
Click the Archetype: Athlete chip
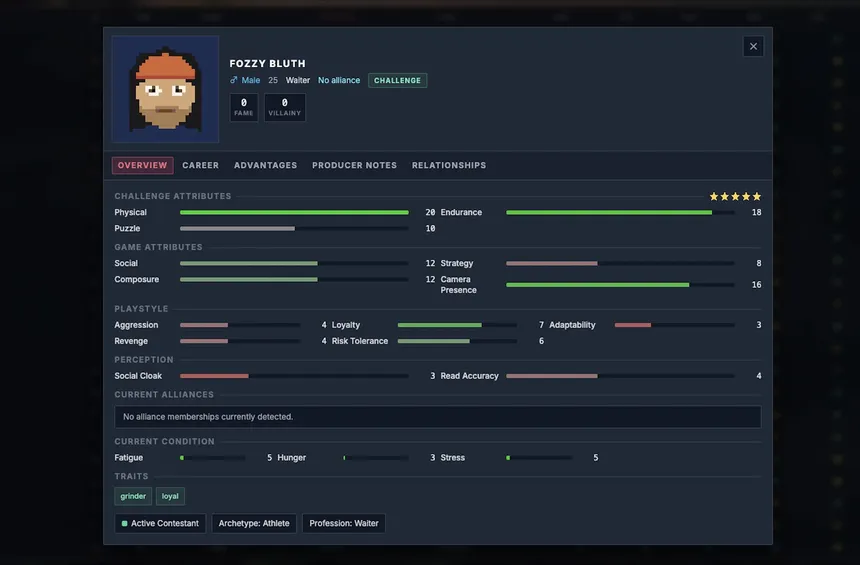point(254,524)
